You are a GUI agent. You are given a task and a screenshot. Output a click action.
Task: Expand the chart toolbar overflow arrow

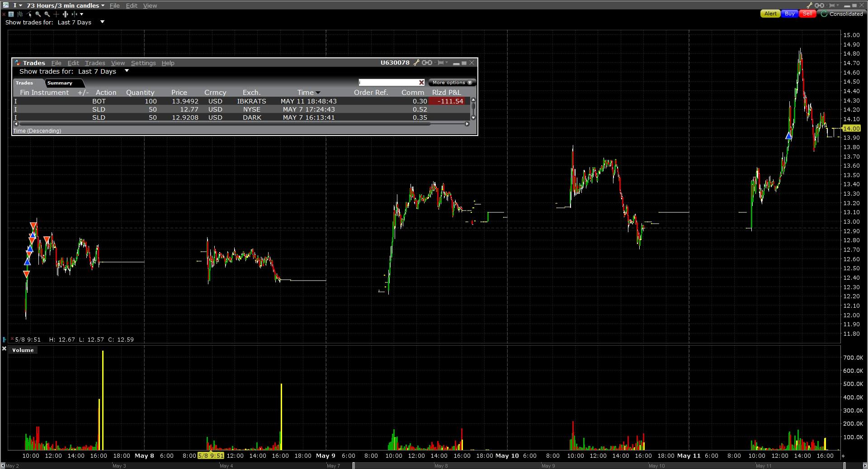pyautogui.click(x=82, y=14)
